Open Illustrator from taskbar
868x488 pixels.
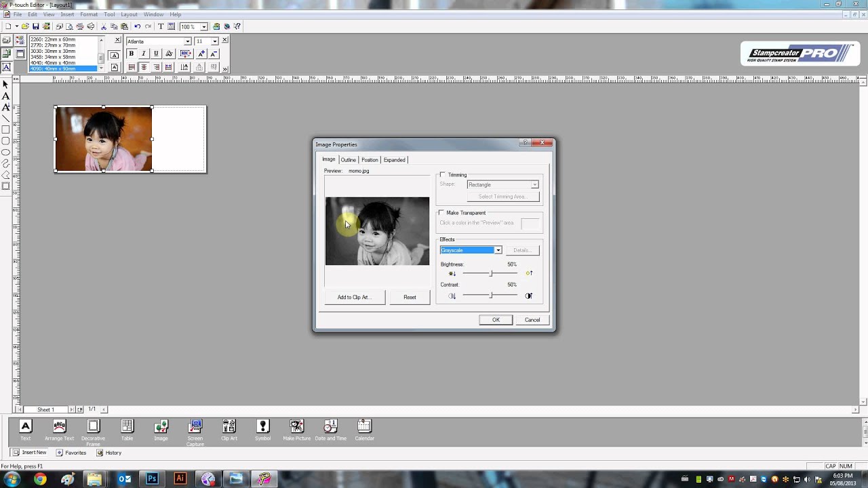(x=180, y=479)
